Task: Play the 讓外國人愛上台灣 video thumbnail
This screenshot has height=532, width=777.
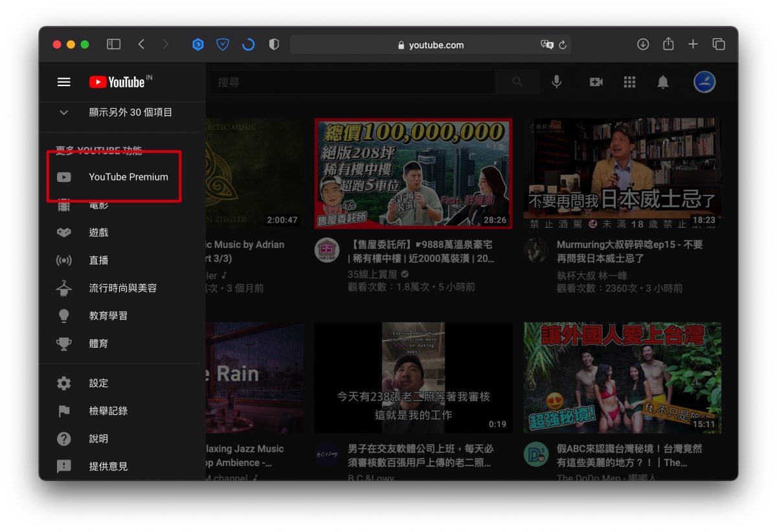Action: coord(622,378)
